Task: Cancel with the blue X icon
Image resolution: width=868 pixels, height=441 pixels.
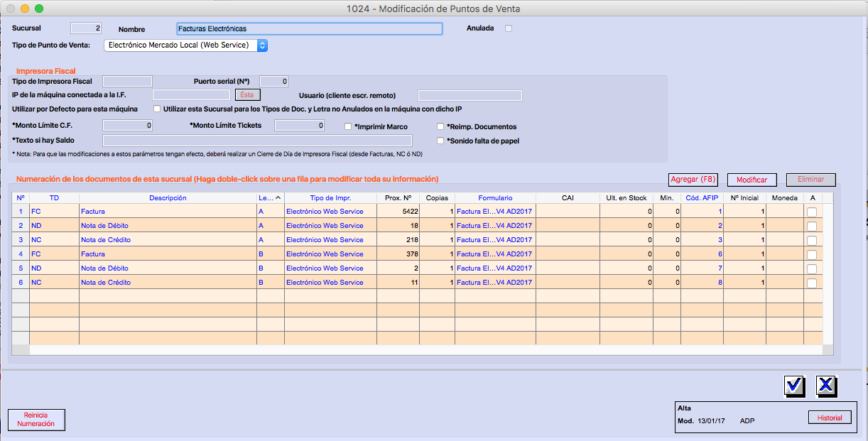Action: click(x=826, y=386)
